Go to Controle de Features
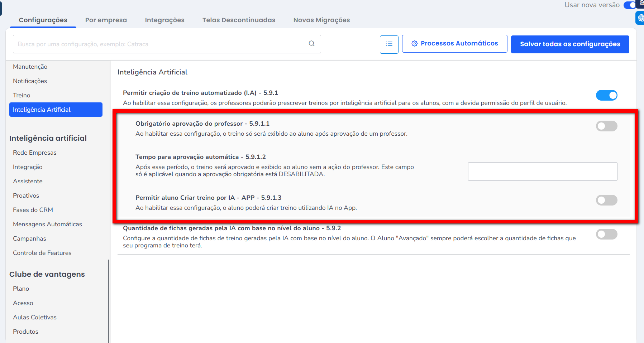The height and width of the screenshot is (343, 644). coord(42,253)
